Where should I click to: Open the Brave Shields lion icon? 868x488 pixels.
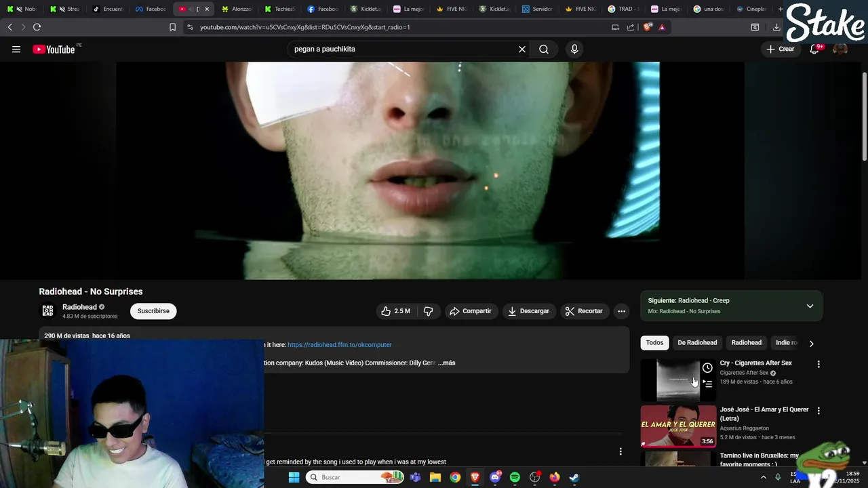(648, 27)
